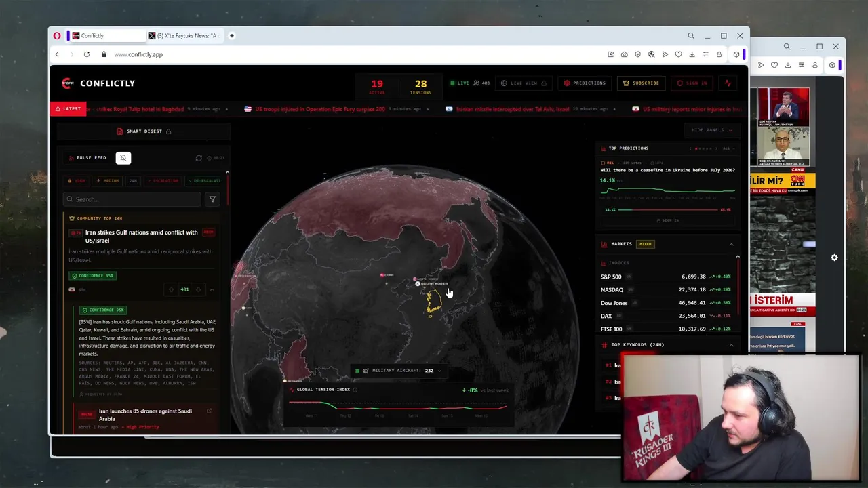Click the heart bookmark icon in front window
Viewport: 868px width, 488px height.
pyautogui.click(x=678, y=54)
